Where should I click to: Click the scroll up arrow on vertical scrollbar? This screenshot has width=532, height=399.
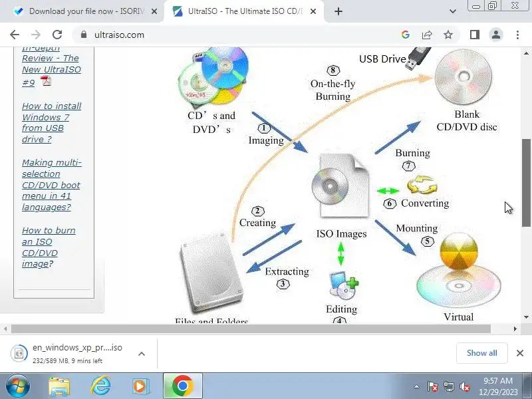point(526,53)
